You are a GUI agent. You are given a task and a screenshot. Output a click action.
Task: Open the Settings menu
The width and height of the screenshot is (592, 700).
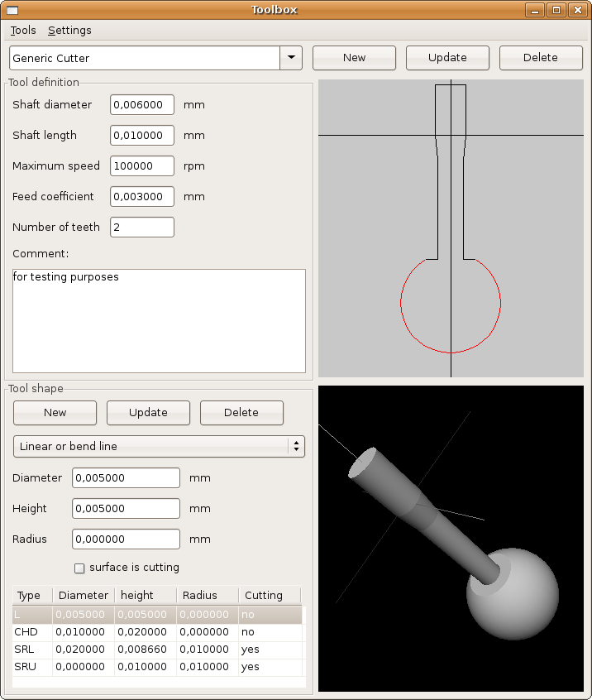pos(69,31)
